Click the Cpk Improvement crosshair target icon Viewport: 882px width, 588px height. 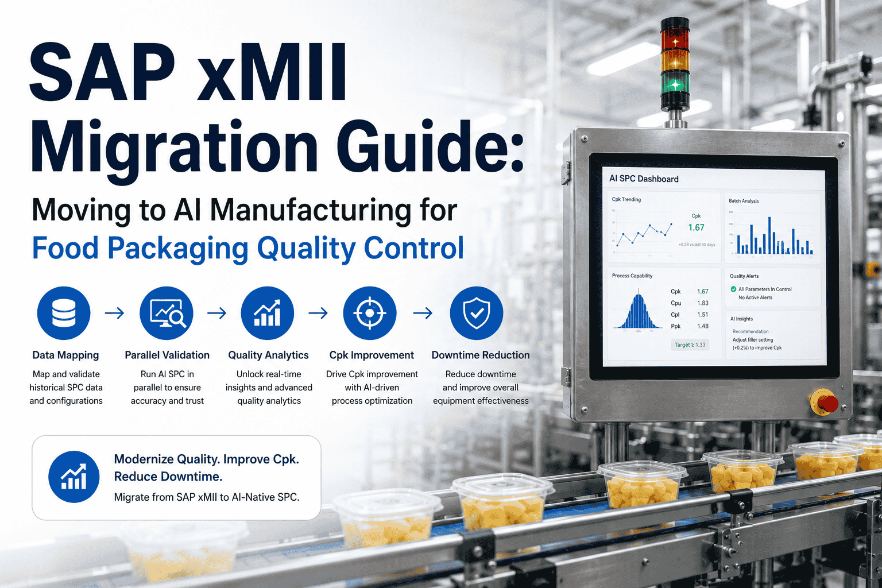pyautogui.click(x=370, y=313)
